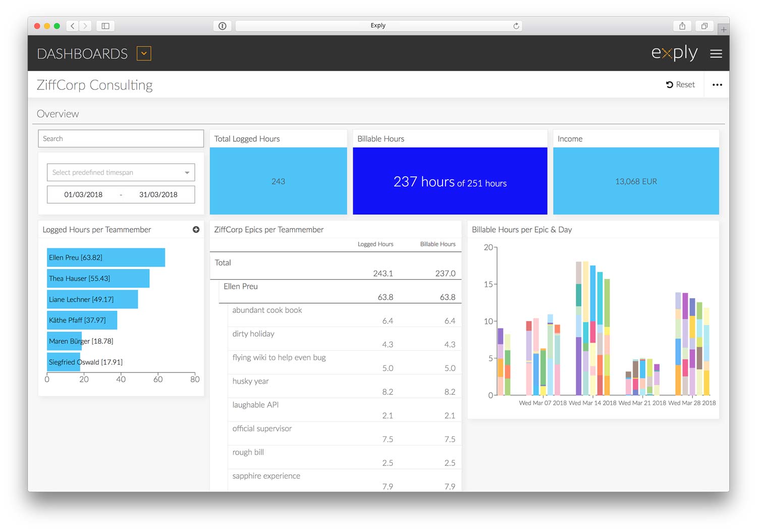Click the Reset button

click(680, 85)
